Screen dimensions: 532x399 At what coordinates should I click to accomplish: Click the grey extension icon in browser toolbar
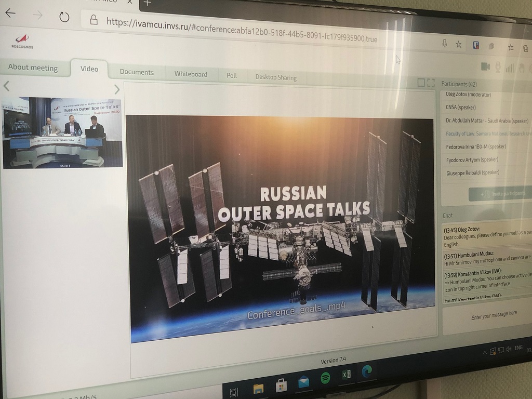(491, 46)
